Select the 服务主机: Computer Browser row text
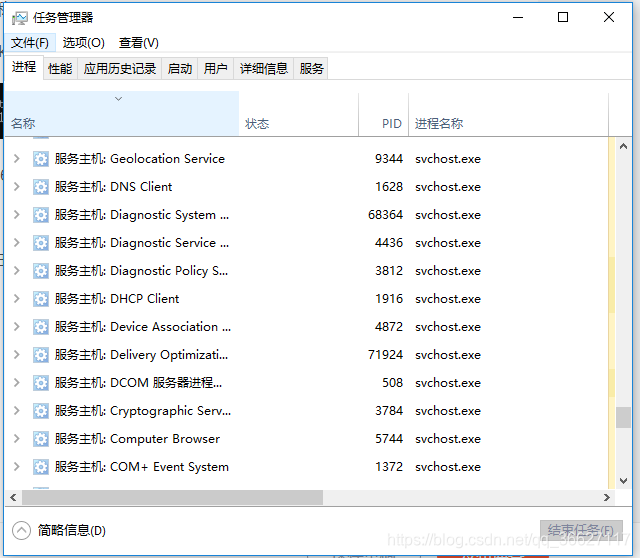This screenshot has width=640, height=558. 137,439
